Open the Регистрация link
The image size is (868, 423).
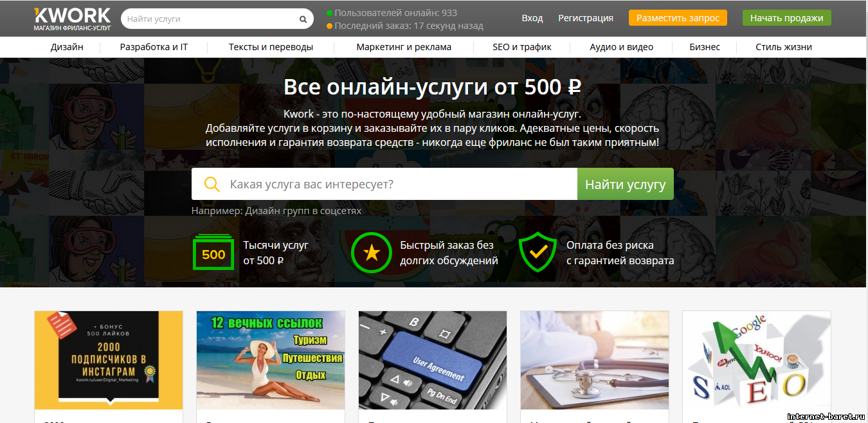coord(586,18)
